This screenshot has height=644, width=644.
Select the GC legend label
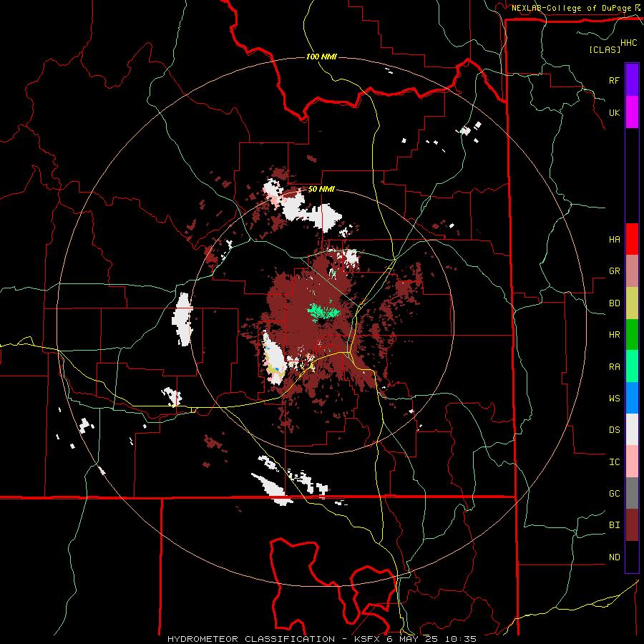[614, 494]
